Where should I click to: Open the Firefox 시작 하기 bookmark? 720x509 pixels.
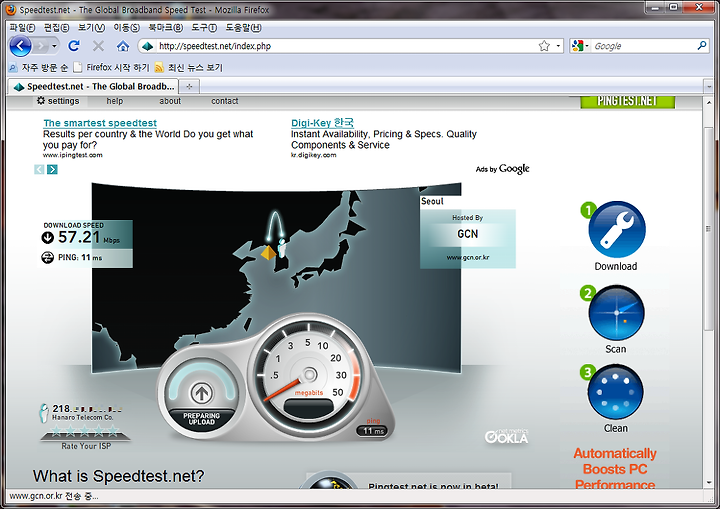[x=112, y=68]
